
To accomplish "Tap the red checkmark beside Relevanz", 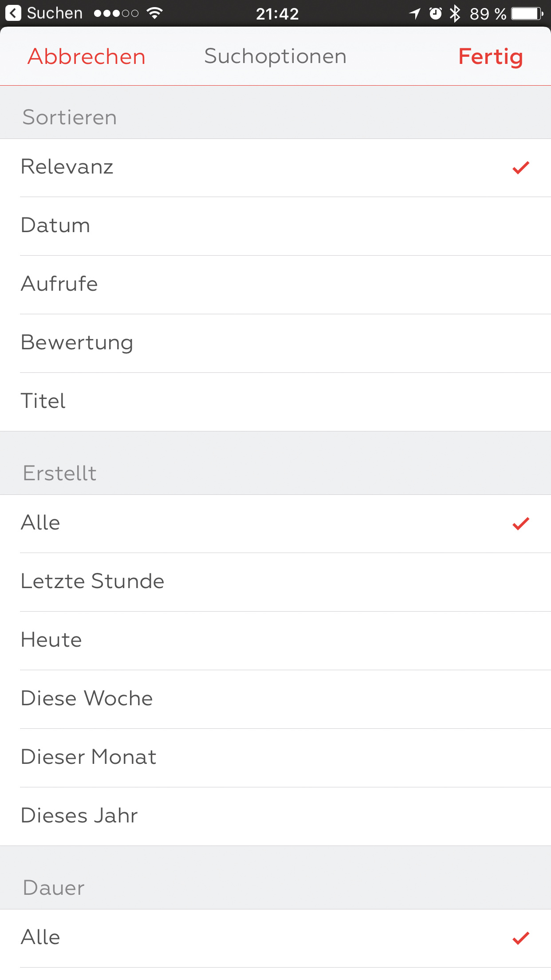I will coord(521,168).
